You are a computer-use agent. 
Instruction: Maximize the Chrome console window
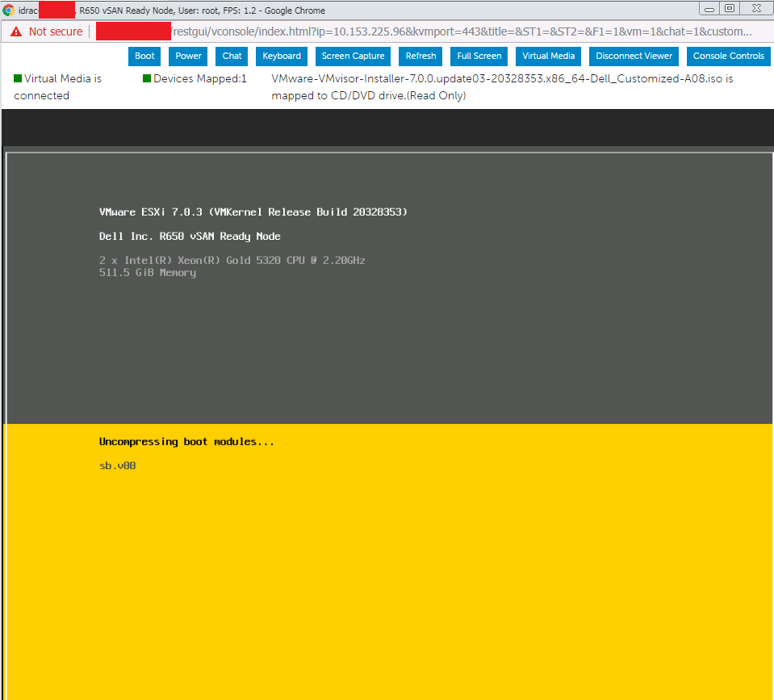(730, 8)
